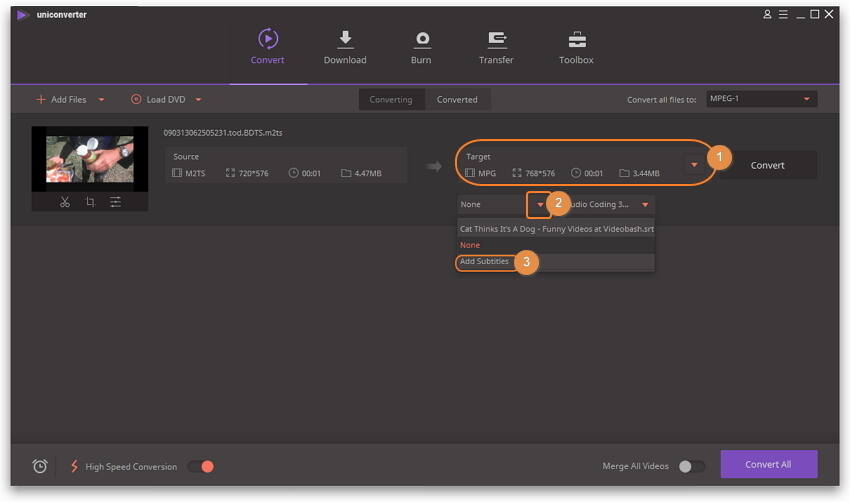850x502 pixels.
Task: Expand the Target format dropdown arrow
Action: [x=694, y=165]
